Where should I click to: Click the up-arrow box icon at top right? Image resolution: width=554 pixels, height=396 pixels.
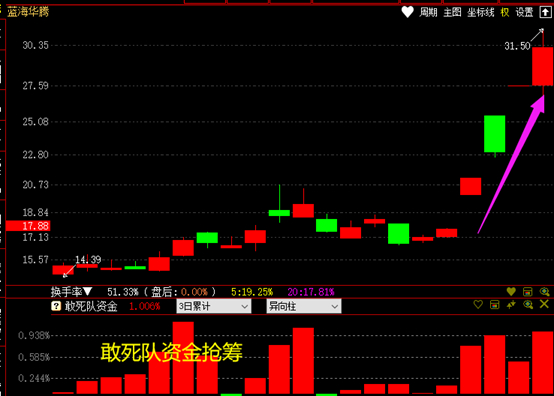point(545,12)
